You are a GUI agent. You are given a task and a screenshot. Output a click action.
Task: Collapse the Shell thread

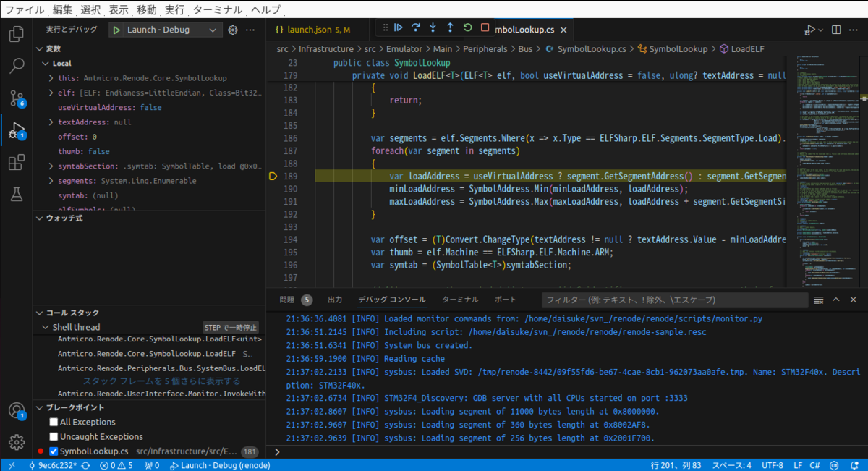click(47, 327)
